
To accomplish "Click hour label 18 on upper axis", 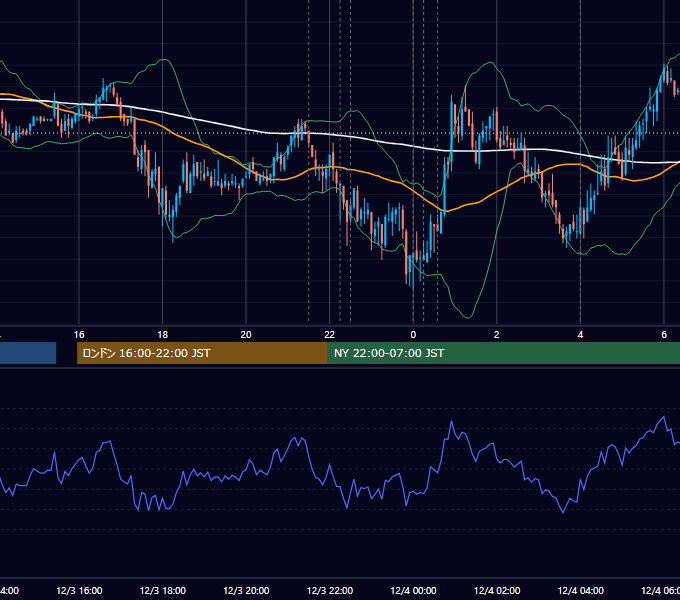I will click(163, 335).
